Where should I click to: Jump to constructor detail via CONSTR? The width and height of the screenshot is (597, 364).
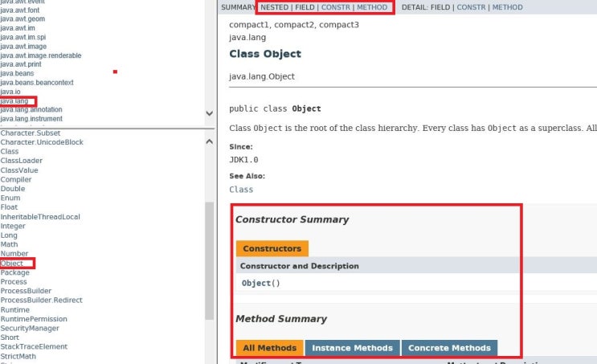tap(471, 7)
